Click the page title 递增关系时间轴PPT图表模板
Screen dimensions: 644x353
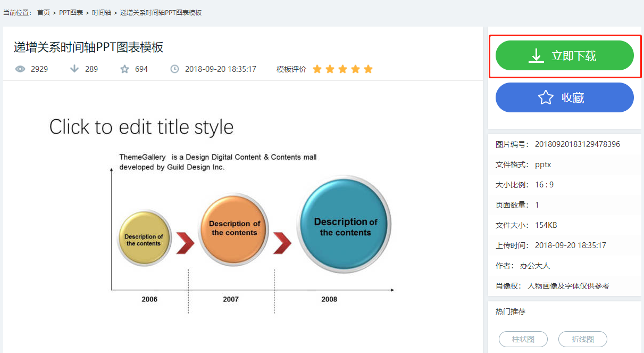pyautogui.click(x=88, y=47)
